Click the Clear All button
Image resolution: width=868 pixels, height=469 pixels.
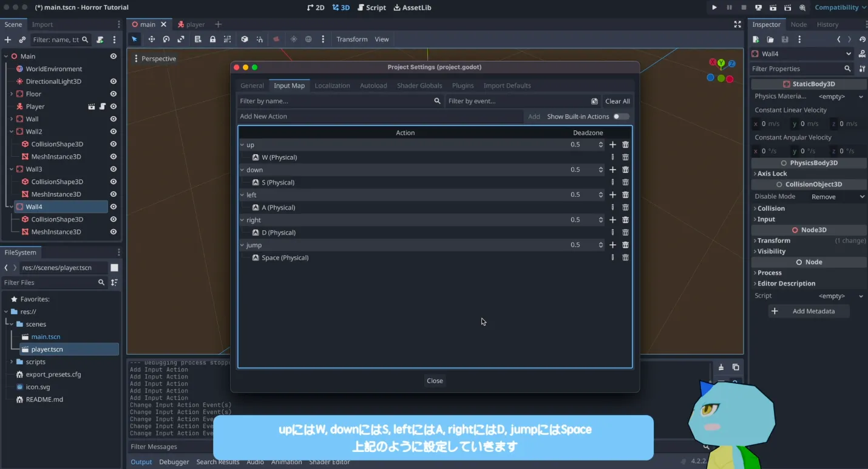[x=617, y=101]
